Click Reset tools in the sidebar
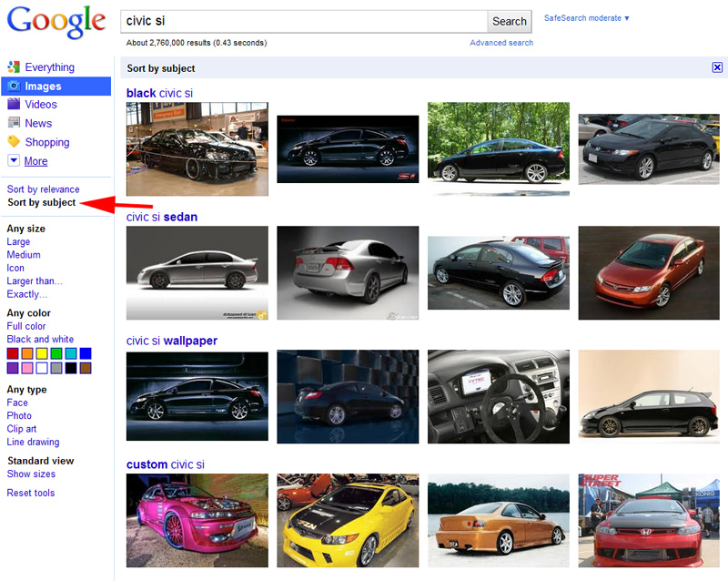The height and width of the screenshot is (581, 728). 31,493
